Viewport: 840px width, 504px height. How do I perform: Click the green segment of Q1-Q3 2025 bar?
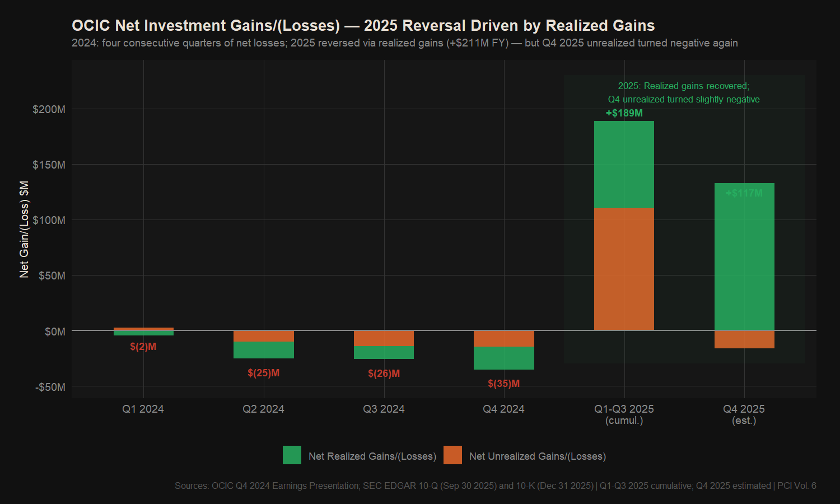pyautogui.click(x=624, y=165)
